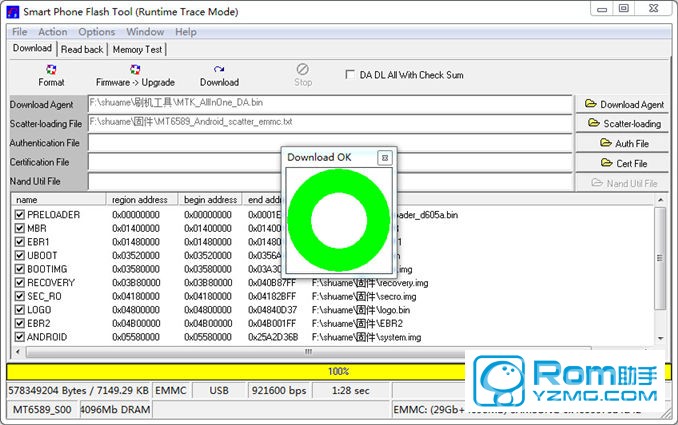Switch to the Read back tab

click(82, 49)
